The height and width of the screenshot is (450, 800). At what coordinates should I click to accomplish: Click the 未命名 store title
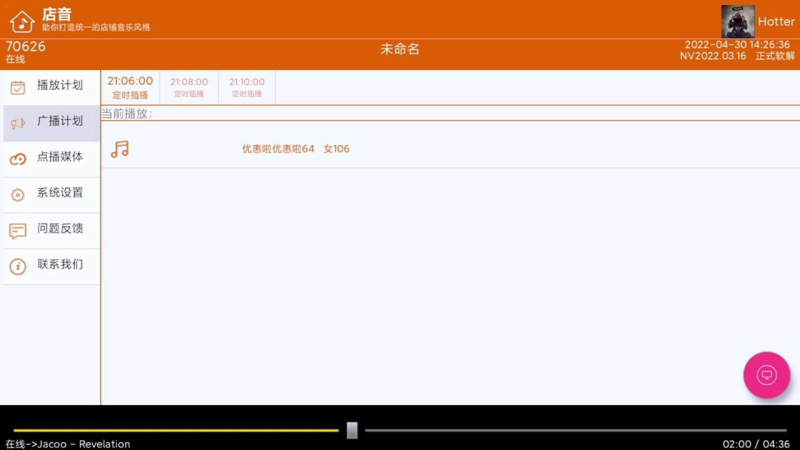pos(400,49)
